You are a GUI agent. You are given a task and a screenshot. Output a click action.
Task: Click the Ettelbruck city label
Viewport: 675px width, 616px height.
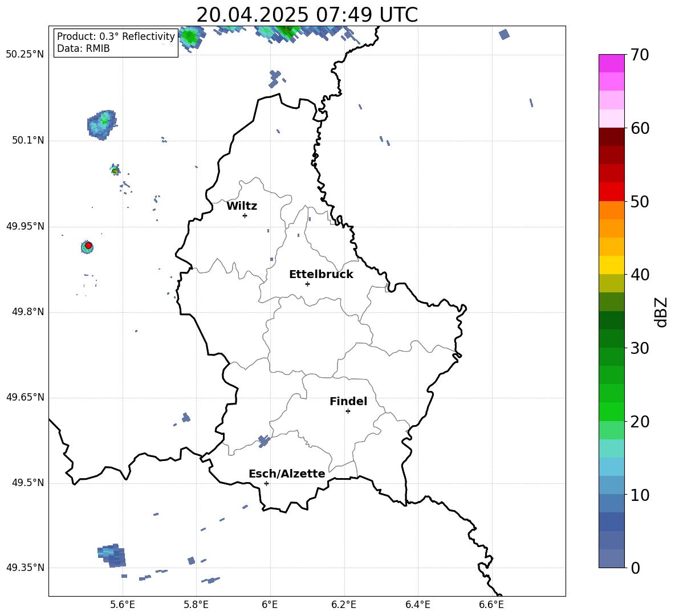click(321, 275)
